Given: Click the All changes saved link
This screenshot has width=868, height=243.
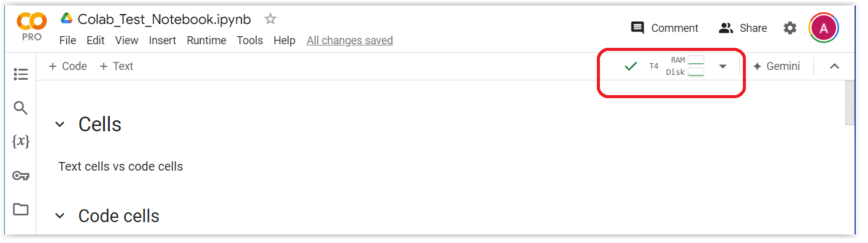Looking at the screenshot, I should click(350, 40).
